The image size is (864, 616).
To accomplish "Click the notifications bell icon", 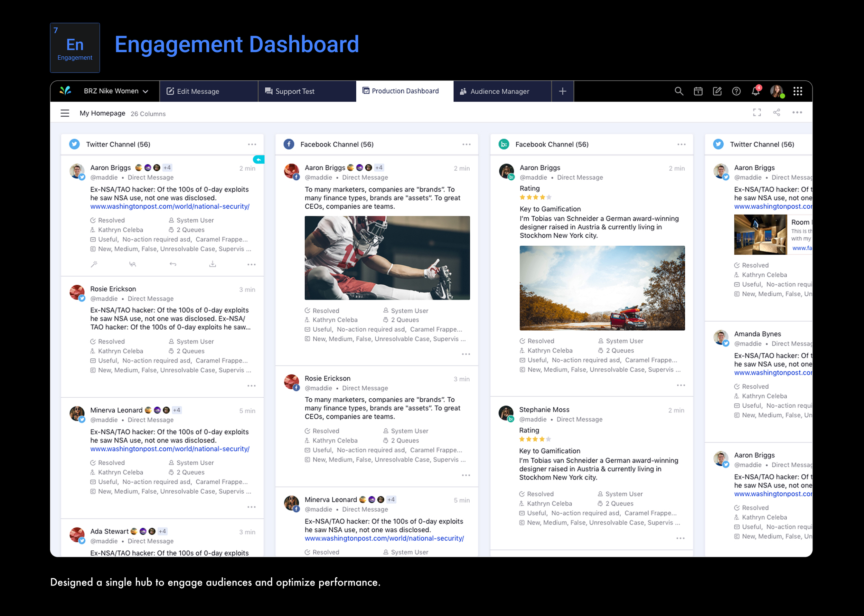I will point(755,92).
